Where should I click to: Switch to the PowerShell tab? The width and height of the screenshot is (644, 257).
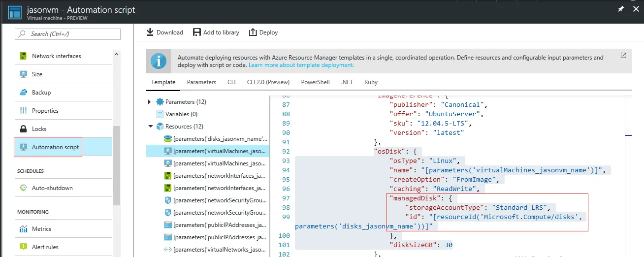(315, 82)
